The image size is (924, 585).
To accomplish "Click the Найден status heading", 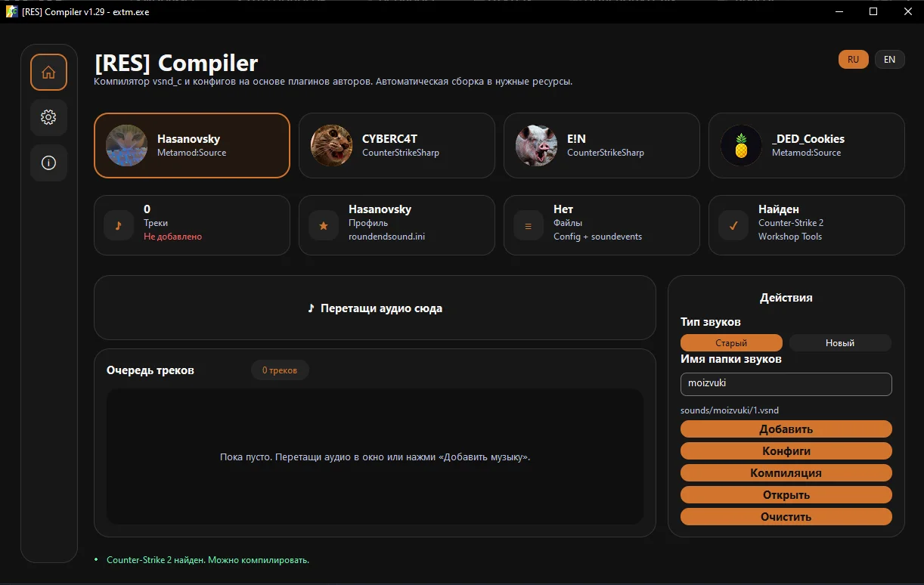I will (x=779, y=209).
